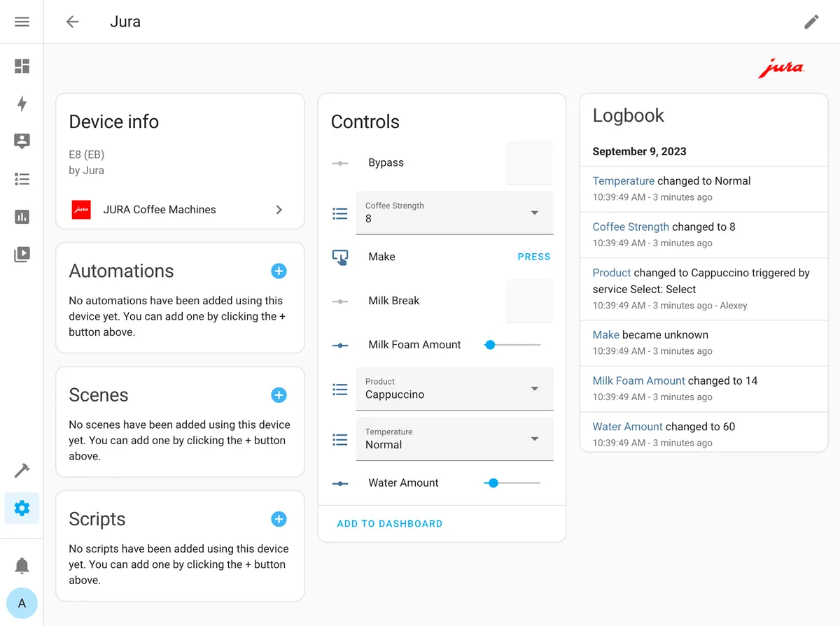Click the Logbook heading

(629, 115)
